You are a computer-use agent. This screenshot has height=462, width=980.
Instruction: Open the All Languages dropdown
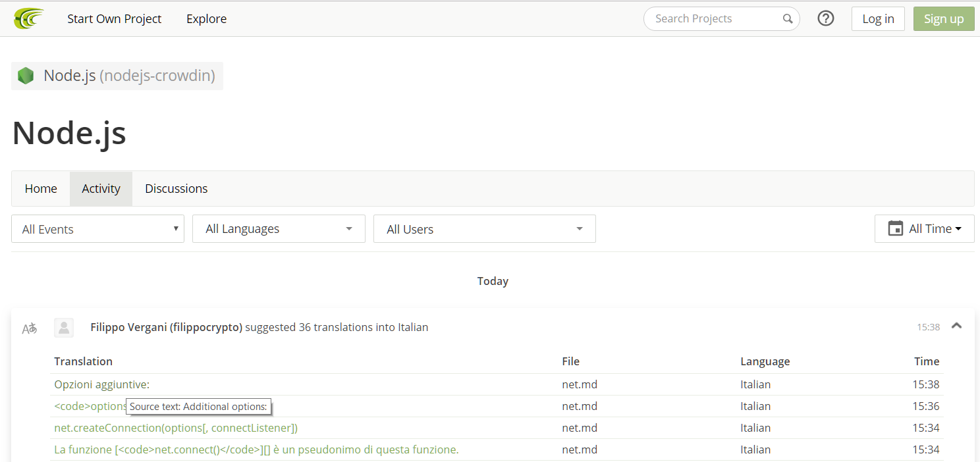pos(279,229)
